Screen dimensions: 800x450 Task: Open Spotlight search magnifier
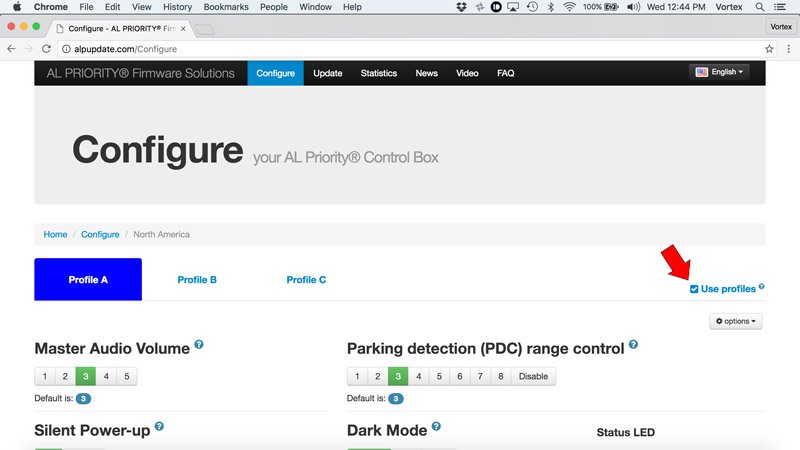click(x=760, y=7)
